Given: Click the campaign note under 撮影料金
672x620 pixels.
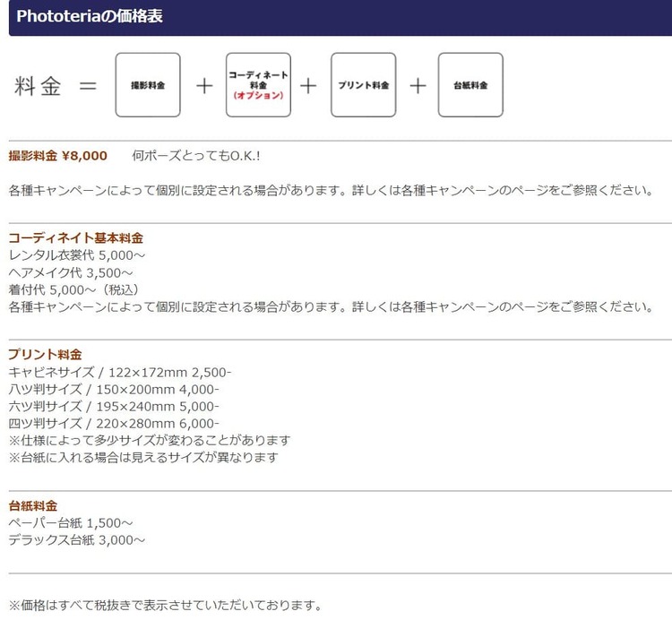Looking at the screenshot, I should point(331,190).
